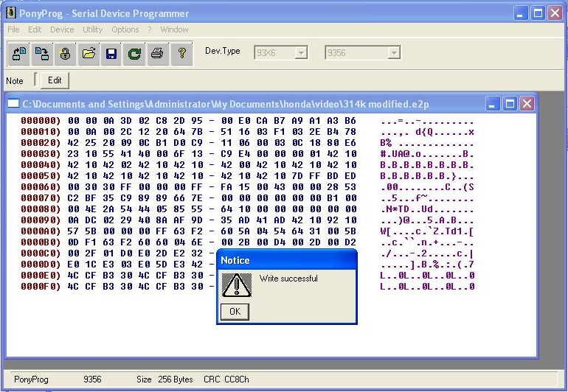Screen dimensions: 568x392
Task: Click the Notice dialog title bar
Action: click(x=286, y=260)
